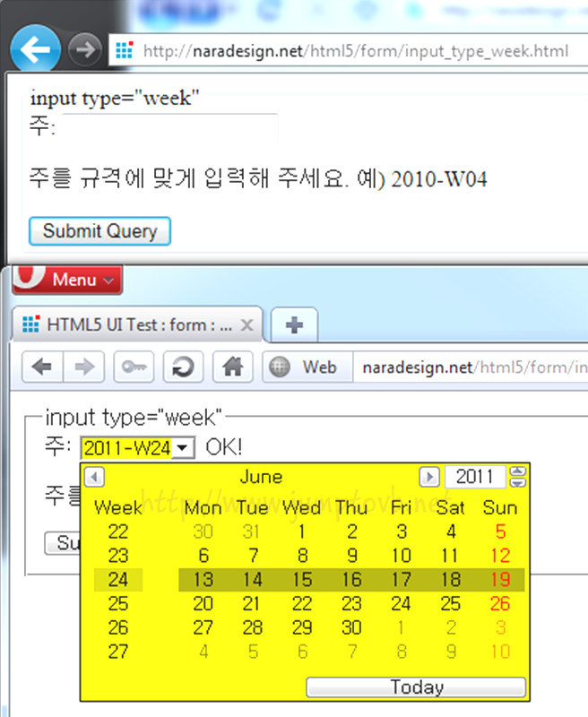Pick June 1 in the calendar

(x=302, y=531)
